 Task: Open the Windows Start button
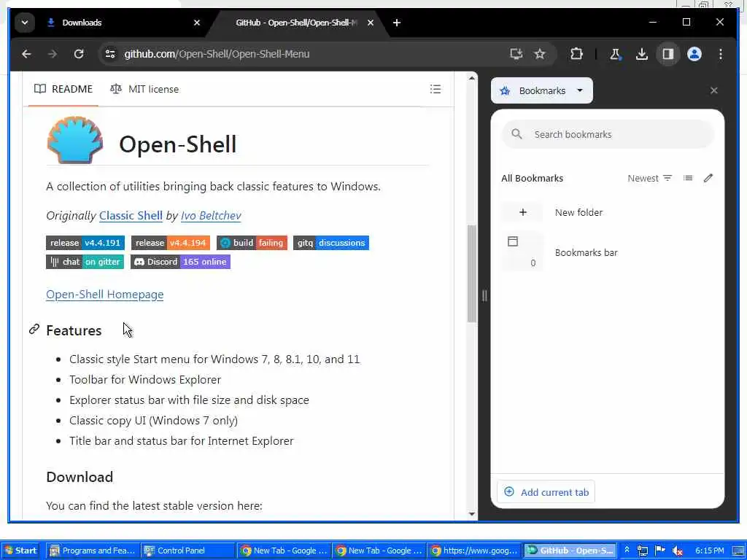[x=21, y=551]
